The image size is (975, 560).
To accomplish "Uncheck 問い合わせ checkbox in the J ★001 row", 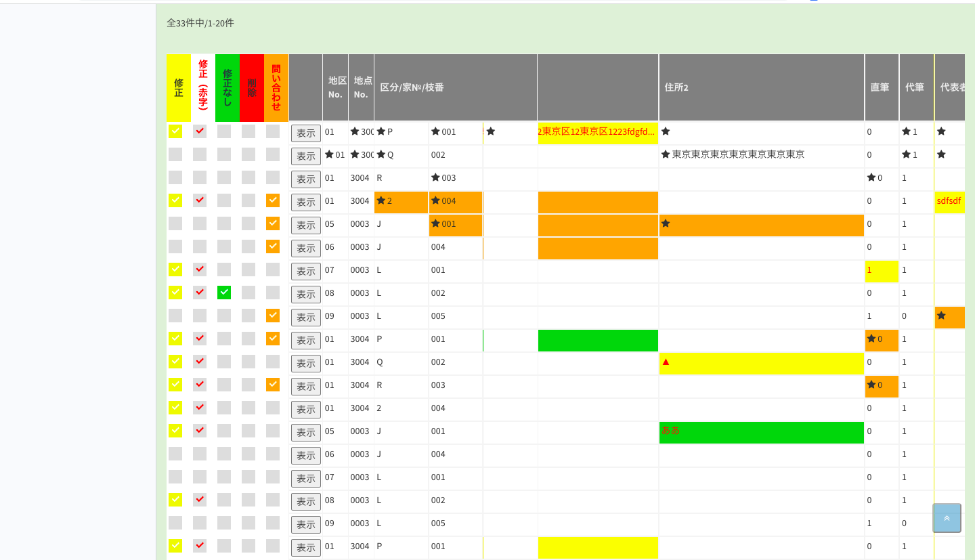I will pyautogui.click(x=273, y=223).
